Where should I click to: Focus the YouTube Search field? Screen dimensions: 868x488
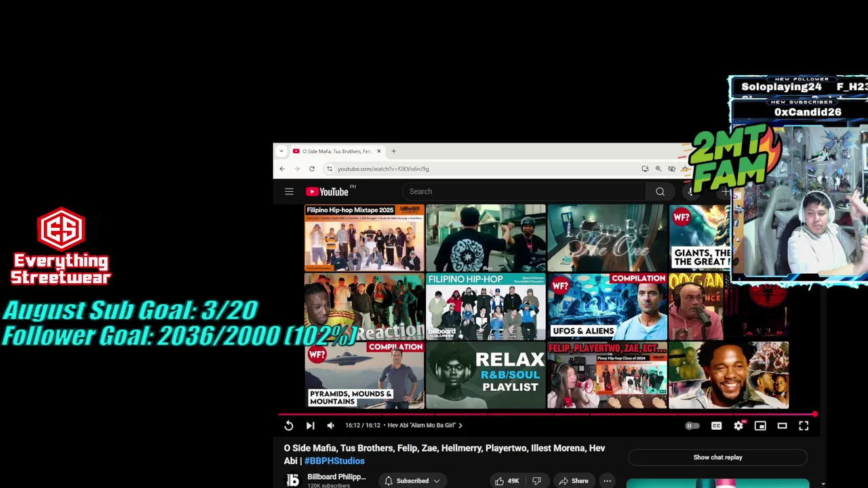[524, 192]
